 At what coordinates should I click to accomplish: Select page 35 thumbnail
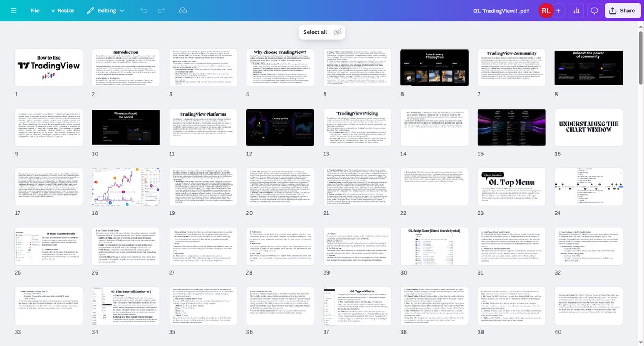(203, 306)
